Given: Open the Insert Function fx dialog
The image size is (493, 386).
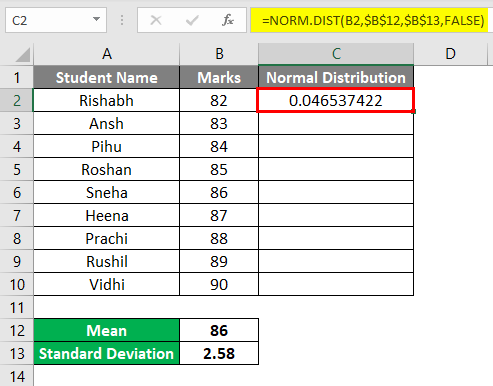Looking at the screenshot, I should click(228, 20).
